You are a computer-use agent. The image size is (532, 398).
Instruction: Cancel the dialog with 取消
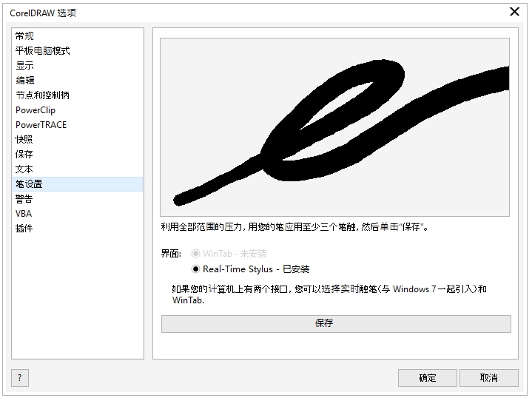[488, 378]
